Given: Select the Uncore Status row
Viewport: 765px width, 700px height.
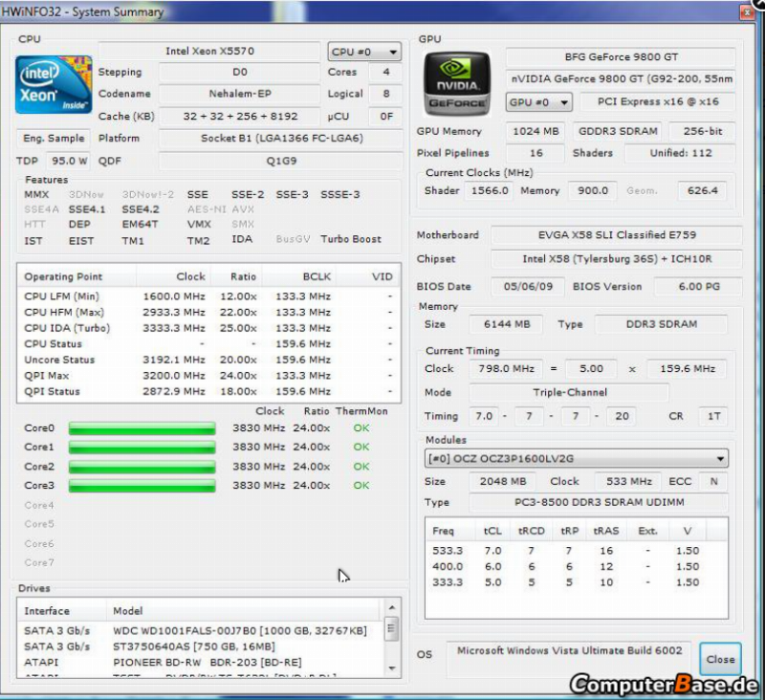Looking at the screenshot, I should 208,360.
